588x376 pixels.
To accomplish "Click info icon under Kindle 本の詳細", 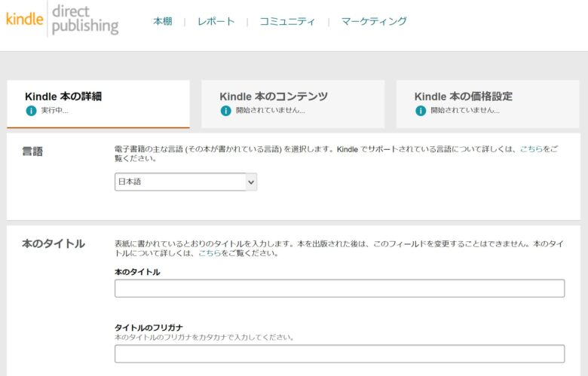I will (31, 111).
